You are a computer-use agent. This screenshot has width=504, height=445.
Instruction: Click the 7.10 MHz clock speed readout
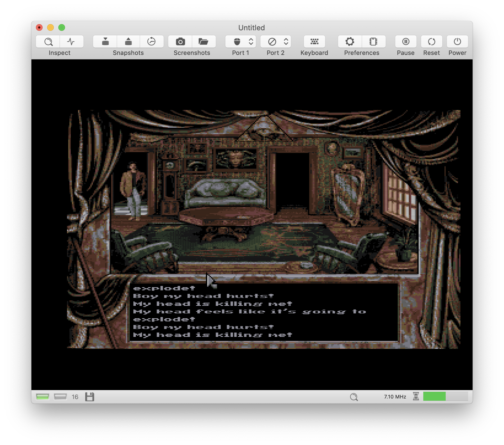coord(395,397)
